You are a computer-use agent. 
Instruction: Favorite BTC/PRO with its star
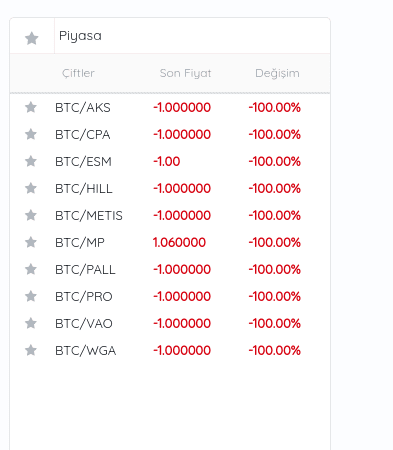pos(31,296)
